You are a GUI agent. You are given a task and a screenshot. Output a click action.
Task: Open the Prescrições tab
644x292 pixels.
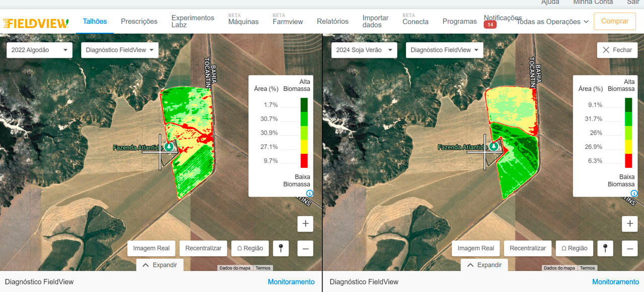tap(139, 21)
